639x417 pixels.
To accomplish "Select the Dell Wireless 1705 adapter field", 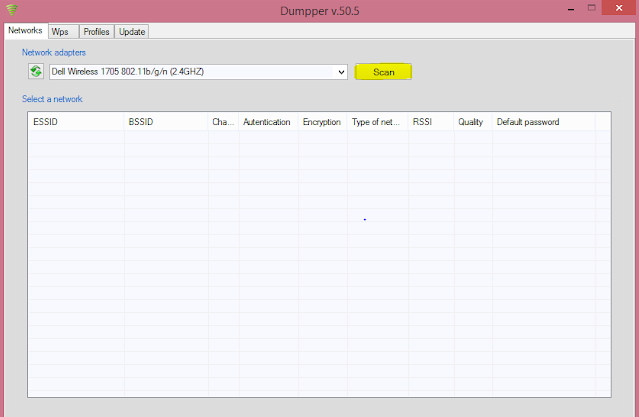I will 198,72.
